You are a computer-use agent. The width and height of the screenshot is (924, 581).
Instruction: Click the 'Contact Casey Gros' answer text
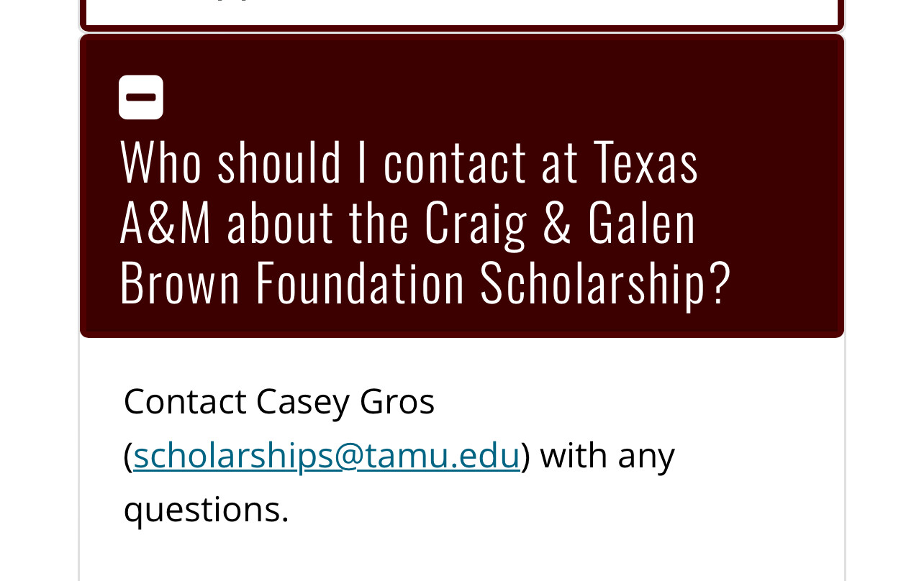(x=279, y=401)
